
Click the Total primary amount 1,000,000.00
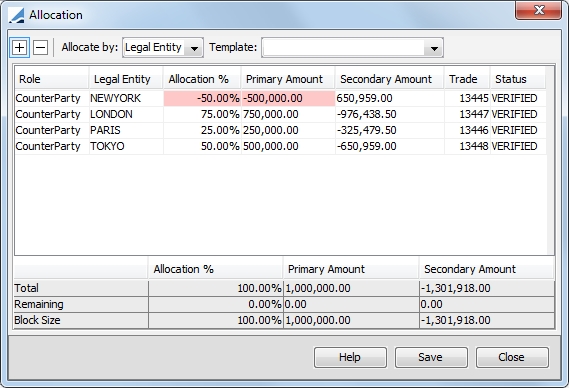pos(351,288)
